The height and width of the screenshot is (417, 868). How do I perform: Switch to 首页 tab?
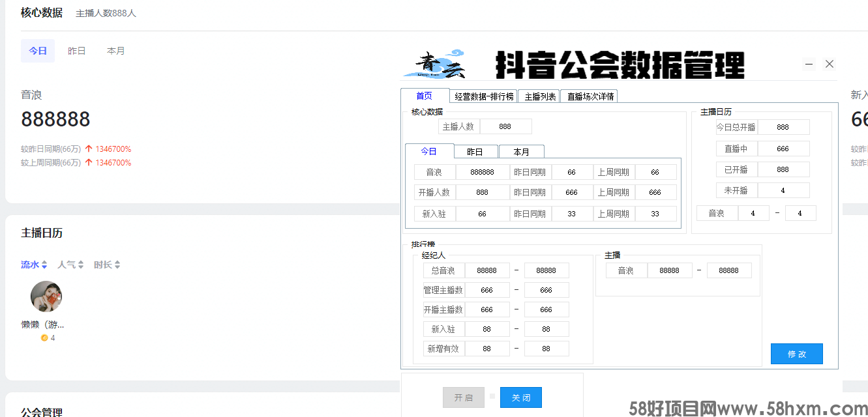click(x=425, y=96)
